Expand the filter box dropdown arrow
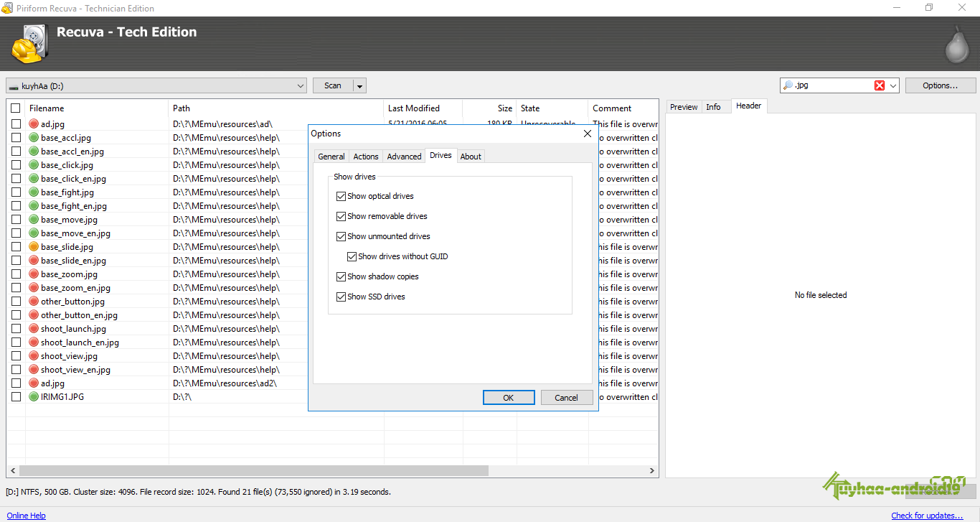This screenshot has height=522, width=980. coord(893,85)
